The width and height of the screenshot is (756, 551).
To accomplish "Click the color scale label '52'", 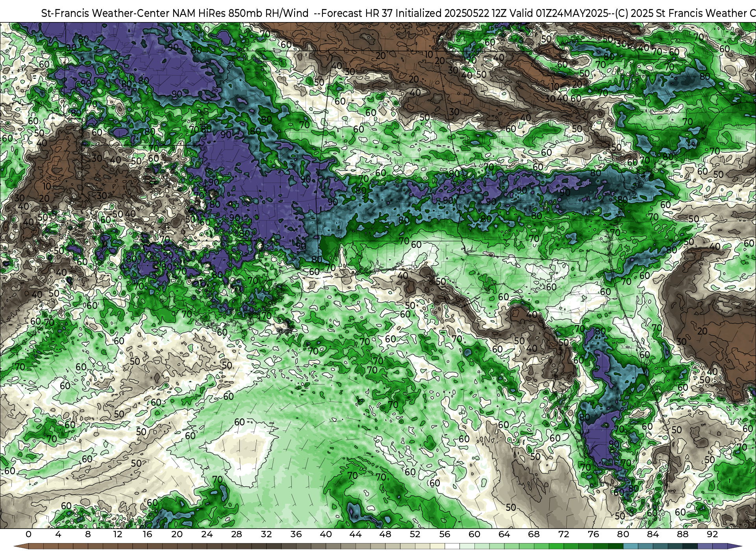I will point(415,534).
